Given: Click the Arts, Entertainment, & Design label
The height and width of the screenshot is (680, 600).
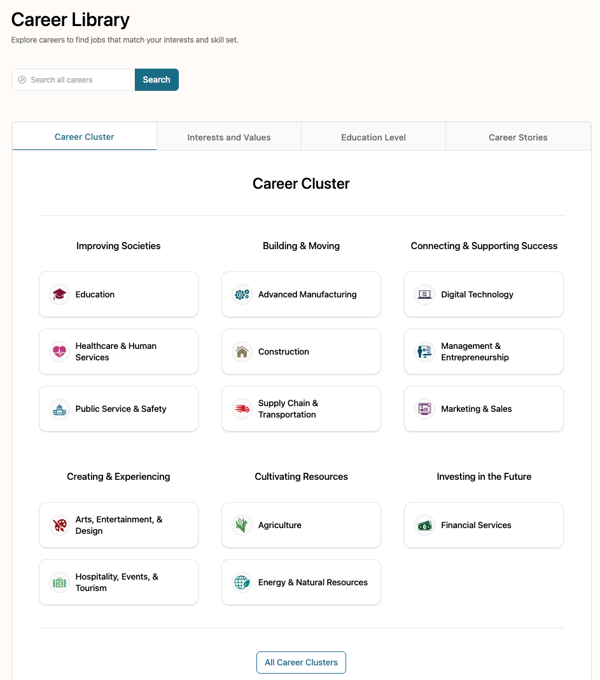Looking at the screenshot, I should tap(119, 525).
